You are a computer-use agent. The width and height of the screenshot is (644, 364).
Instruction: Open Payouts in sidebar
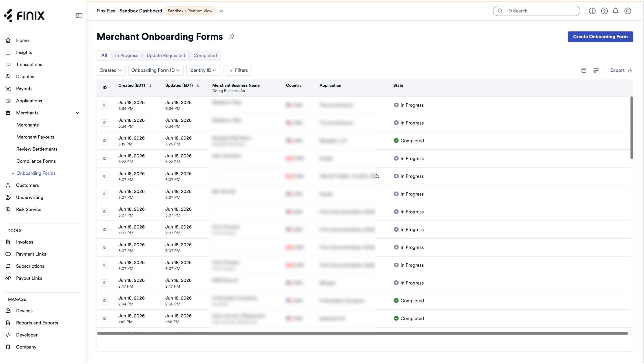(24, 89)
